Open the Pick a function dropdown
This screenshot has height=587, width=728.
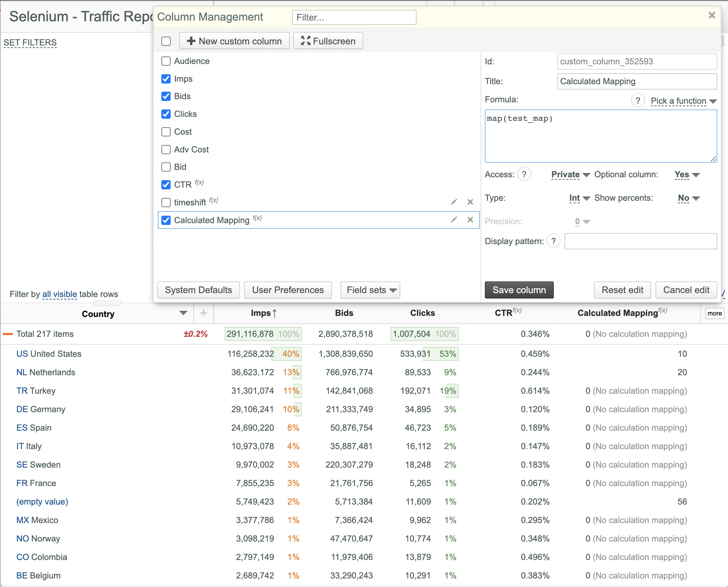683,101
